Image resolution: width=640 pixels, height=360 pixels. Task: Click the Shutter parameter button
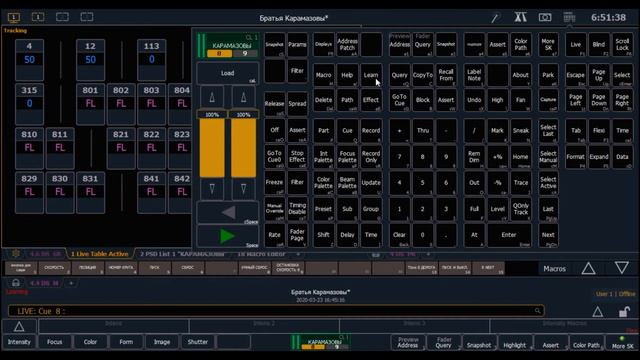[x=198, y=342]
